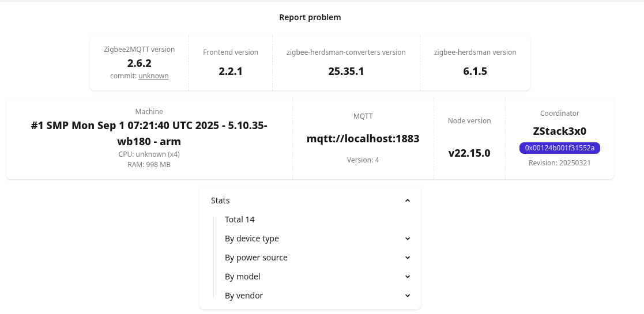Click the Zigbee2MQTT version number 2.6.2
644x314 pixels.
pos(140,63)
